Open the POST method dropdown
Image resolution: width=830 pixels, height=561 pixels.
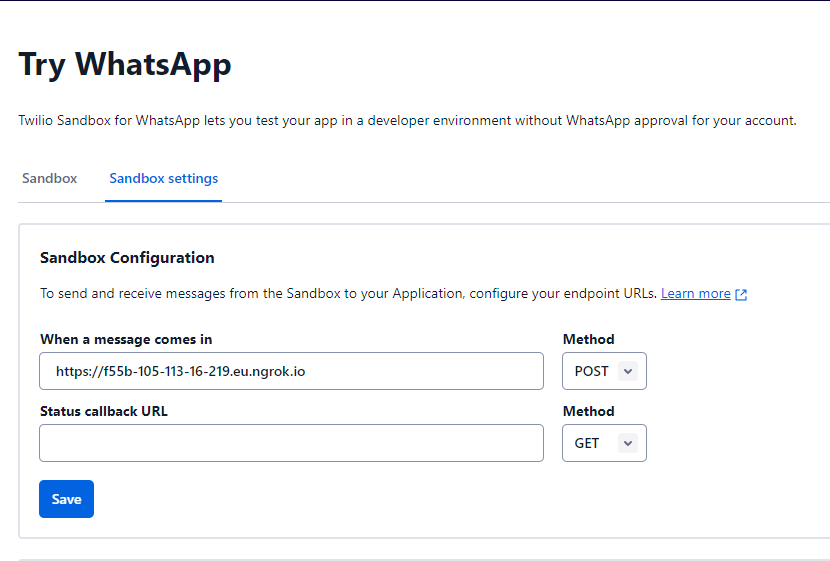604,371
